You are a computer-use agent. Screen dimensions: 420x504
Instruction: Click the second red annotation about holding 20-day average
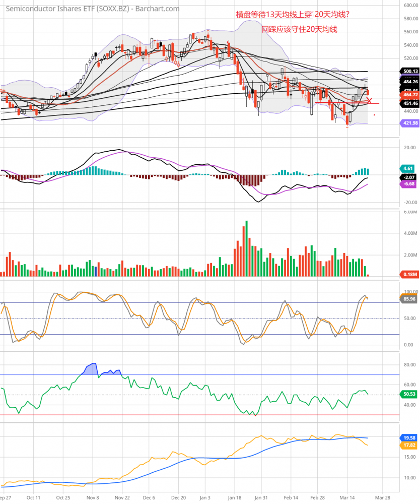tap(299, 30)
